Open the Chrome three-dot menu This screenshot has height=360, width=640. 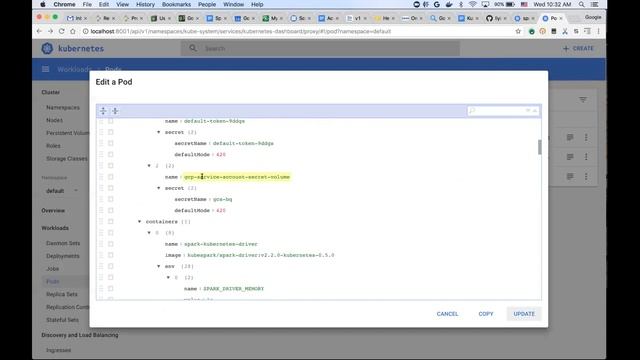click(x=599, y=31)
